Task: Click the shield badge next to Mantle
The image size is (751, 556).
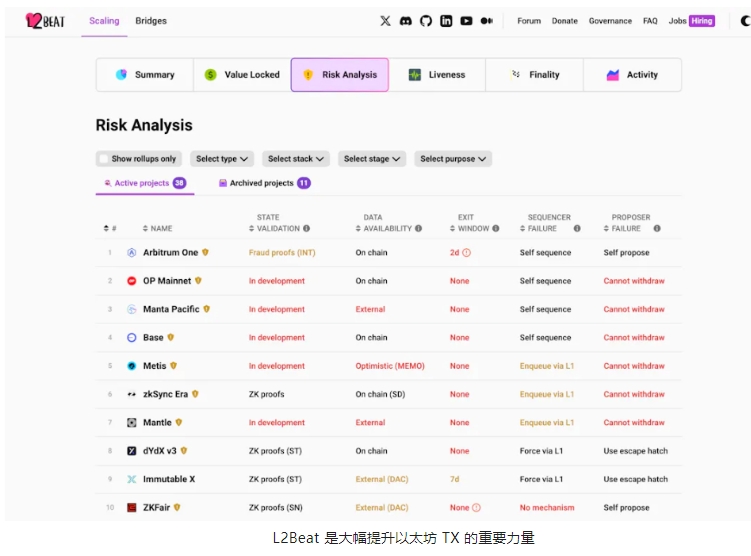Action: (179, 422)
